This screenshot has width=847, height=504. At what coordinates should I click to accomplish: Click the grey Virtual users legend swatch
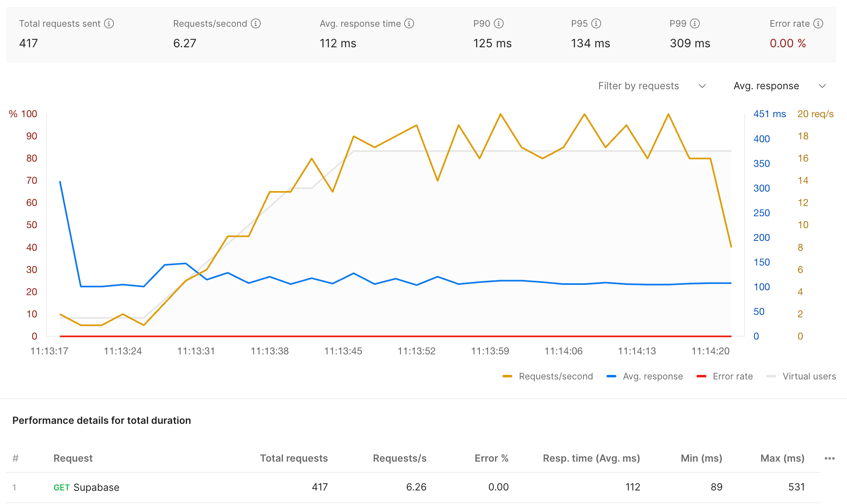coord(771,376)
